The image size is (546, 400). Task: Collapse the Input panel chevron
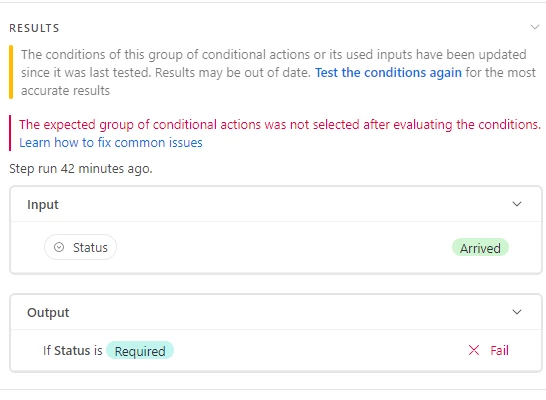click(x=517, y=204)
